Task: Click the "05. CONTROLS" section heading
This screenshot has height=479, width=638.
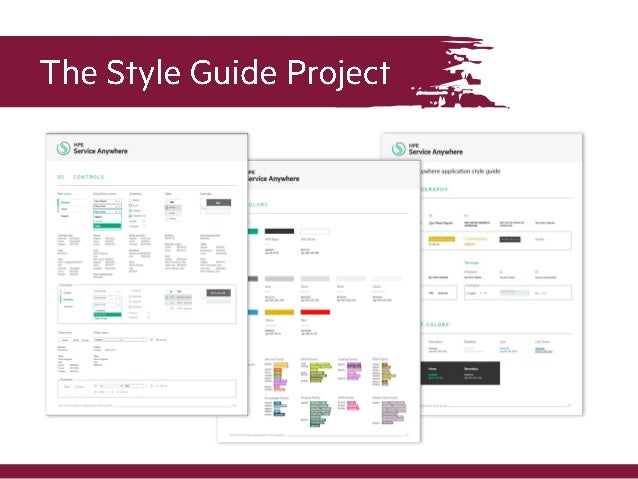Action: pos(81,177)
